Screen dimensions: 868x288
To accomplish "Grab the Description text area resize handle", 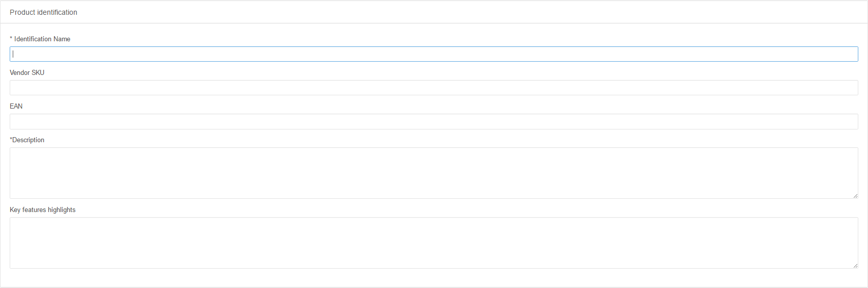I will point(855,196).
